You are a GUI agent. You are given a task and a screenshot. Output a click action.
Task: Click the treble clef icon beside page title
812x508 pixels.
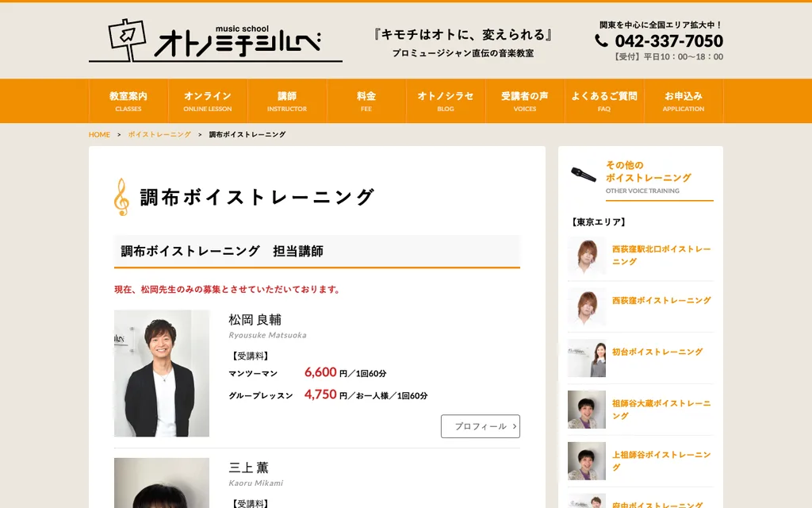121,197
